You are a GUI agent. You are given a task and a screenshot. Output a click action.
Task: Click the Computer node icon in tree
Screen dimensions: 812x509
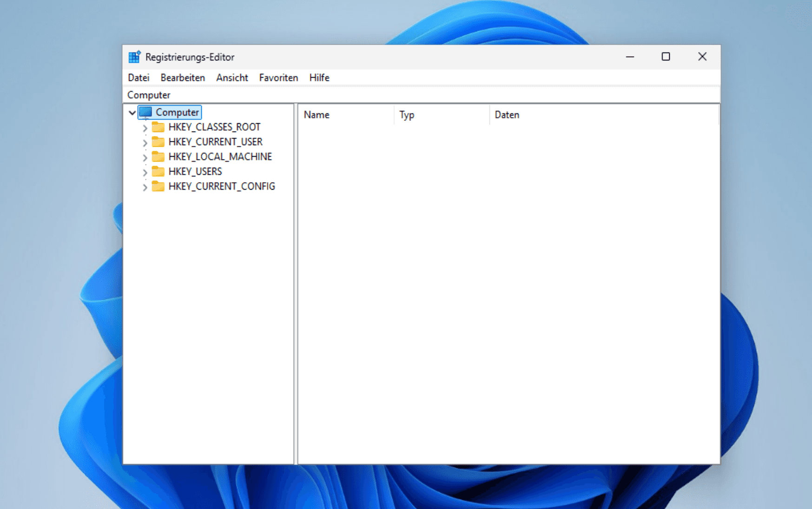(x=146, y=112)
